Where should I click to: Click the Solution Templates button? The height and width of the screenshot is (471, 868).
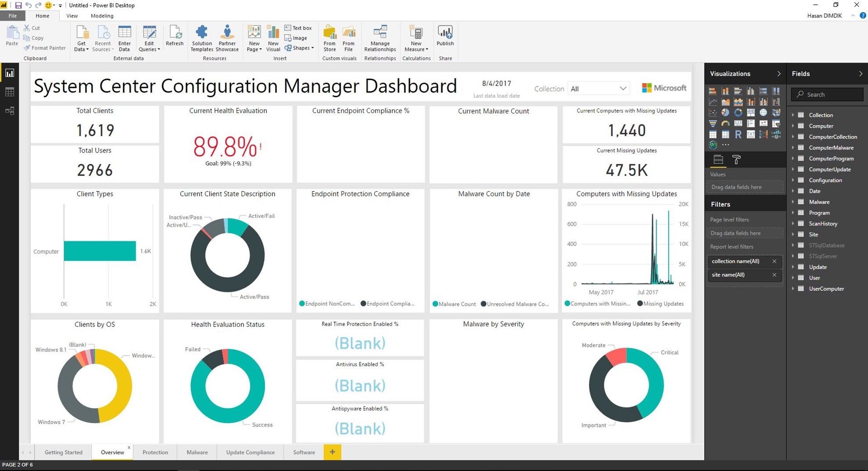pos(202,39)
